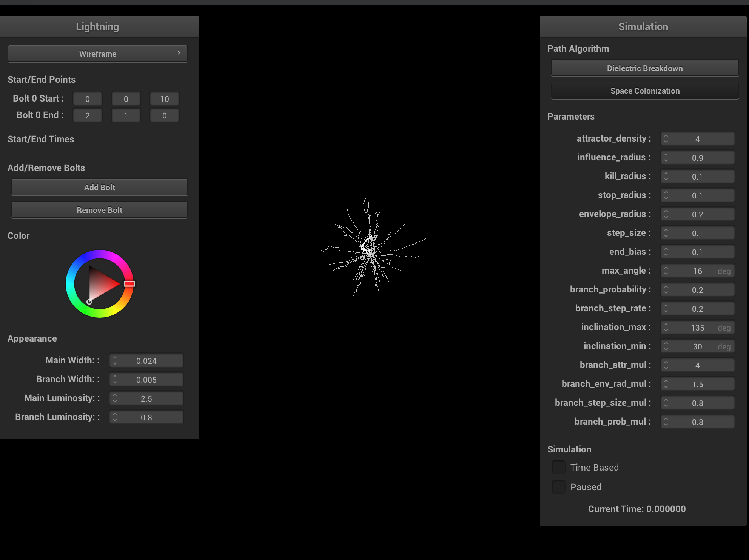Click the Bolt 0 Start Z field showing 10

[x=164, y=99]
